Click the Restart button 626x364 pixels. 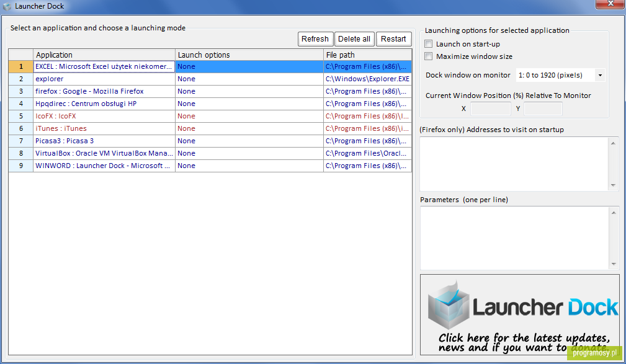coord(393,38)
